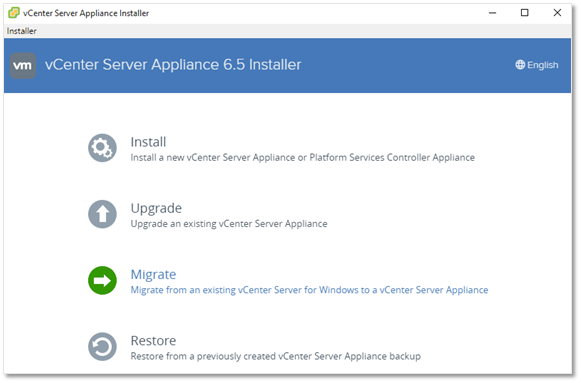
Task: Click the vCenter title bar app icon
Action: tap(14, 13)
